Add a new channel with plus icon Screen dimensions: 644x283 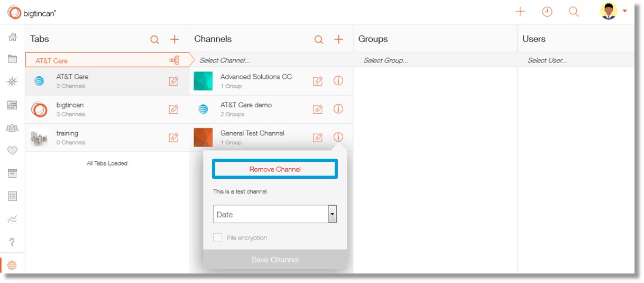click(338, 39)
